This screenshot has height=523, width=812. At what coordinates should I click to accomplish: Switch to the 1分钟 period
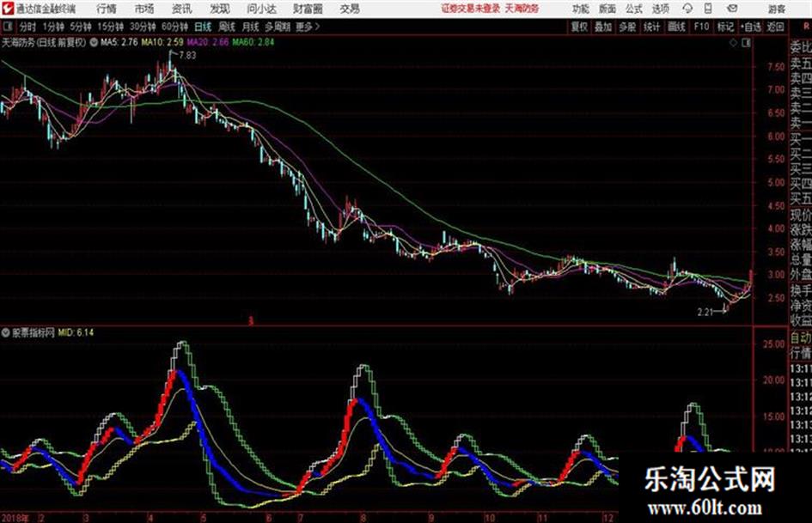point(52,27)
